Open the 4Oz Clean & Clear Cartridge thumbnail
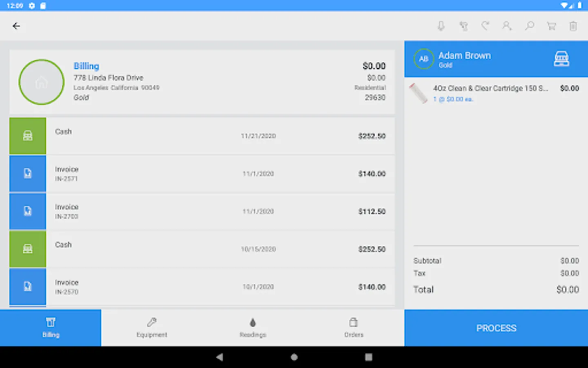Image resolution: width=588 pixels, height=368 pixels. [419, 93]
